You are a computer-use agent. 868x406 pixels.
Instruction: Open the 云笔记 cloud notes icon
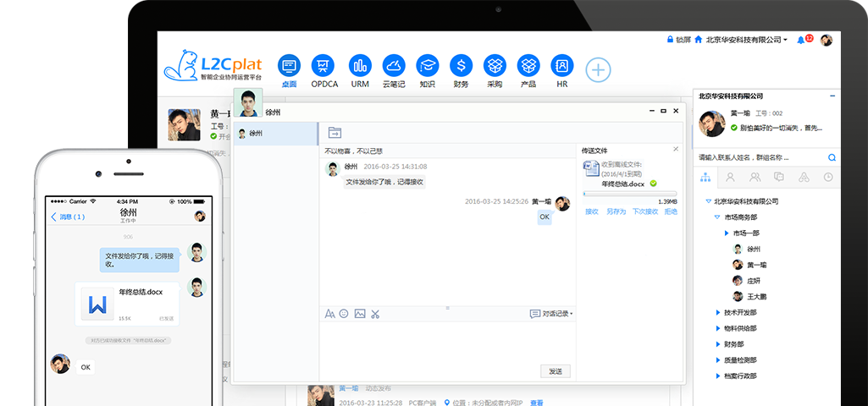(x=395, y=66)
